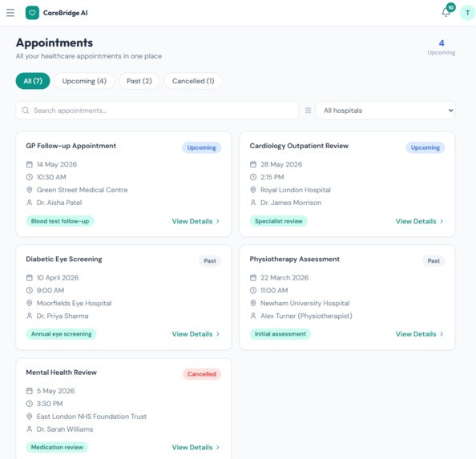This screenshot has width=476, height=459.
Task: View details of Physiotherapy Assessment
Action: (420, 334)
